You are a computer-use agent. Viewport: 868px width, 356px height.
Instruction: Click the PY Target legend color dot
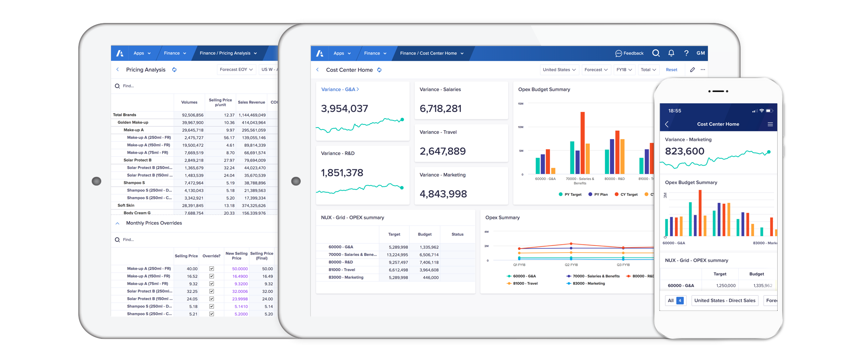coord(560,194)
